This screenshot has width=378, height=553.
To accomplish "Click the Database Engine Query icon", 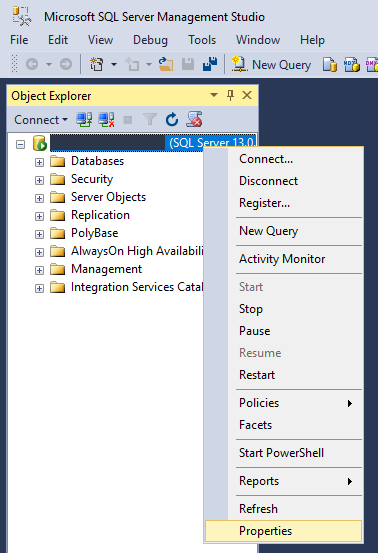I will tap(330, 65).
